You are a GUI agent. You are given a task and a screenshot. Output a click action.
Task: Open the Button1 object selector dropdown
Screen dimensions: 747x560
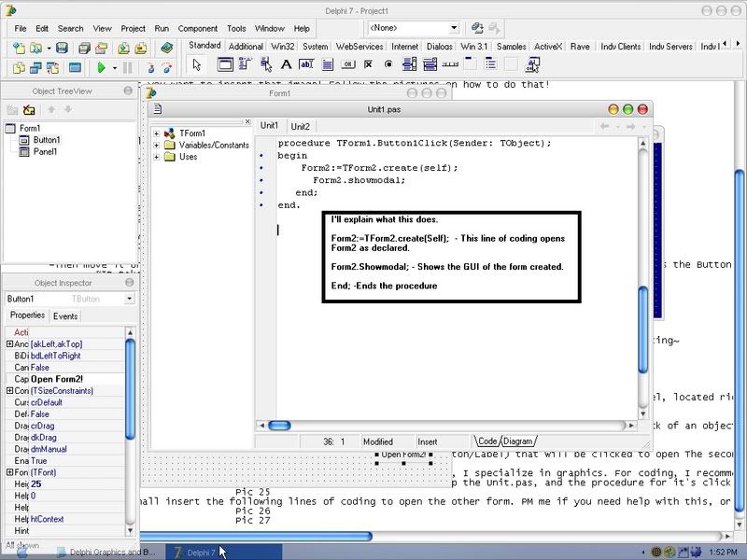point(129,299)
